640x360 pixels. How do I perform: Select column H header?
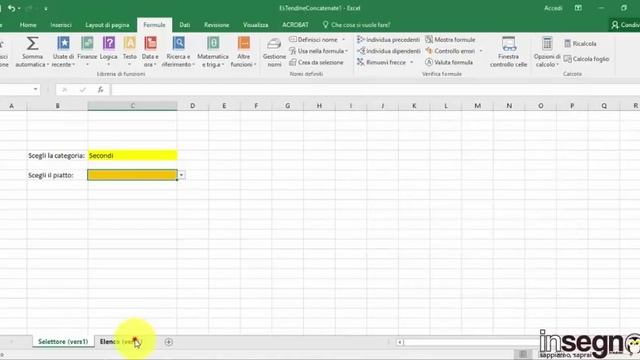click(319, 106)
